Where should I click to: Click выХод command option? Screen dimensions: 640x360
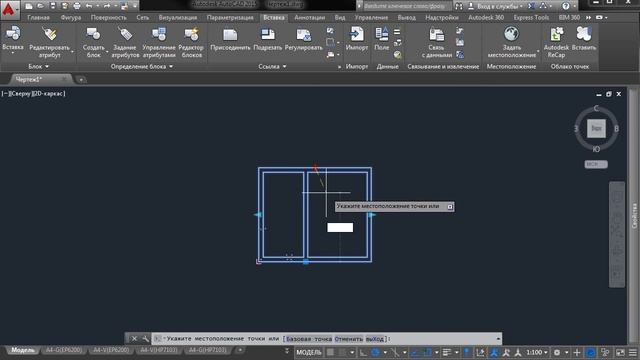(374, 339)
